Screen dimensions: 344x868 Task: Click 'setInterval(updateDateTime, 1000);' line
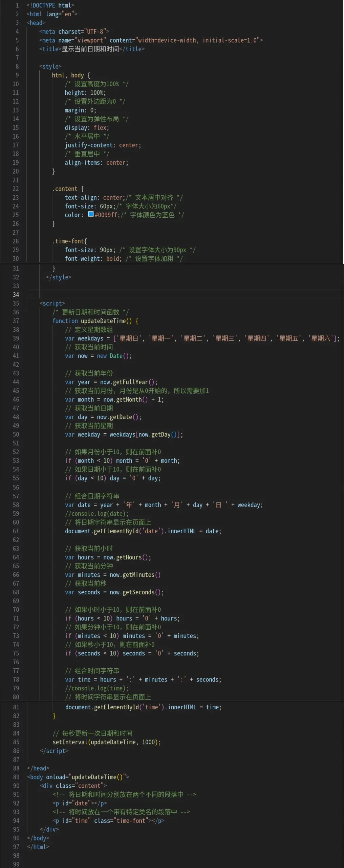(107, 742)
